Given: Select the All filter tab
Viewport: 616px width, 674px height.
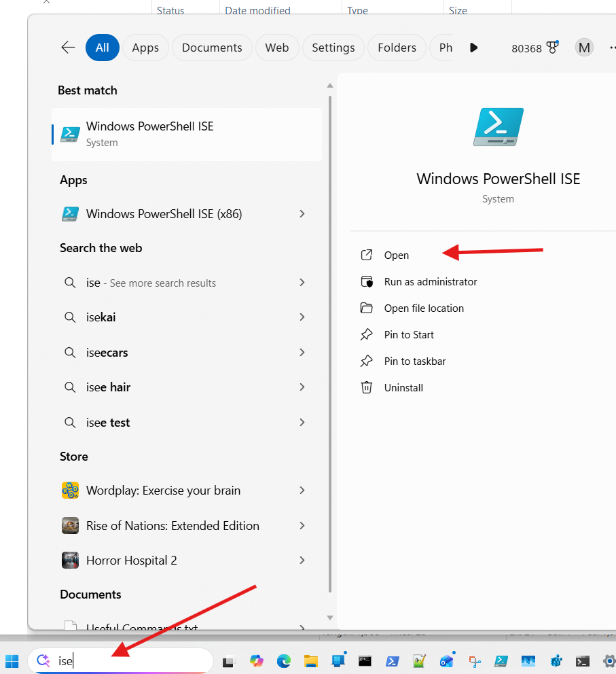Looking at the screenshot, I should tap(103, 48).
